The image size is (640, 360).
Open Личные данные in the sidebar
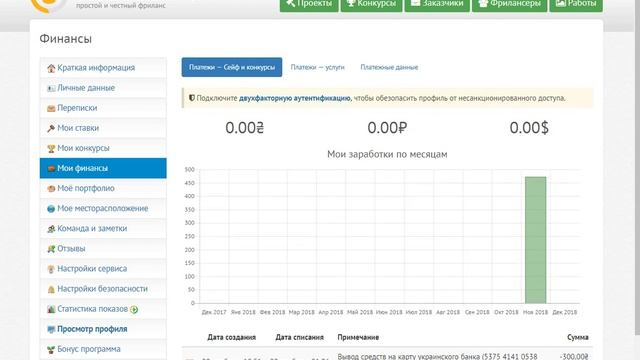point(103,88)
